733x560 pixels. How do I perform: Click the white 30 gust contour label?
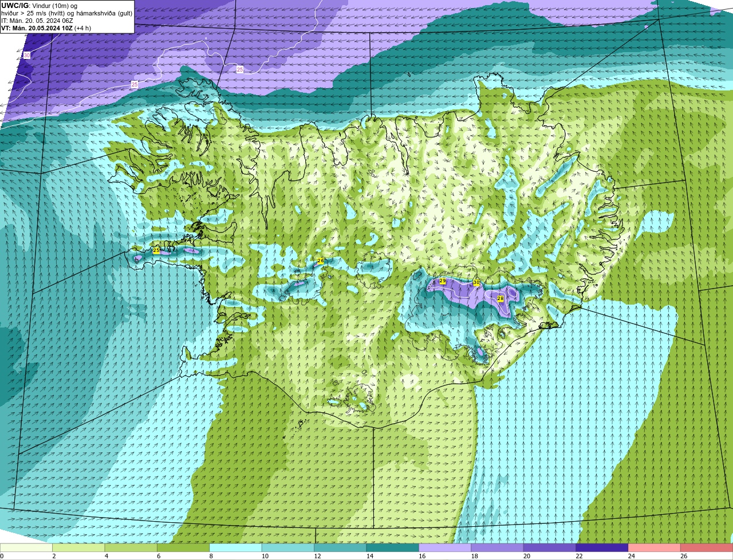point(27,56)
